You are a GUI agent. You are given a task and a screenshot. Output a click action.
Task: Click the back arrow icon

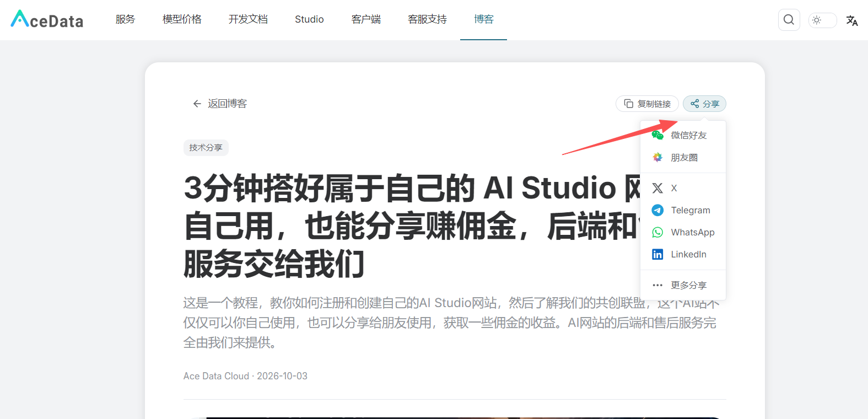click(x=197, y=104)
